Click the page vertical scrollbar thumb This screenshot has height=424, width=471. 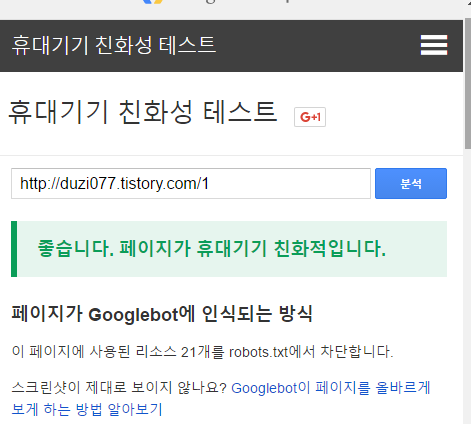[467, 83]
